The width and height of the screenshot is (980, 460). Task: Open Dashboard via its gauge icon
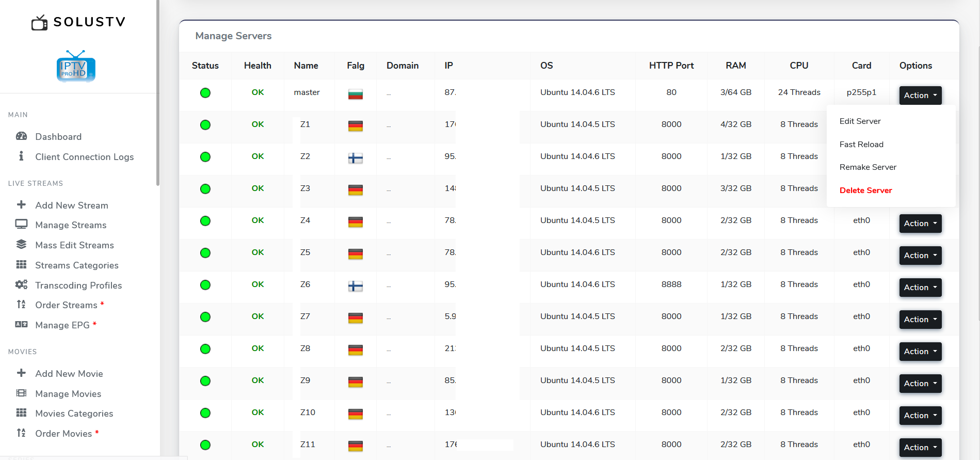[x=21, y=136]
